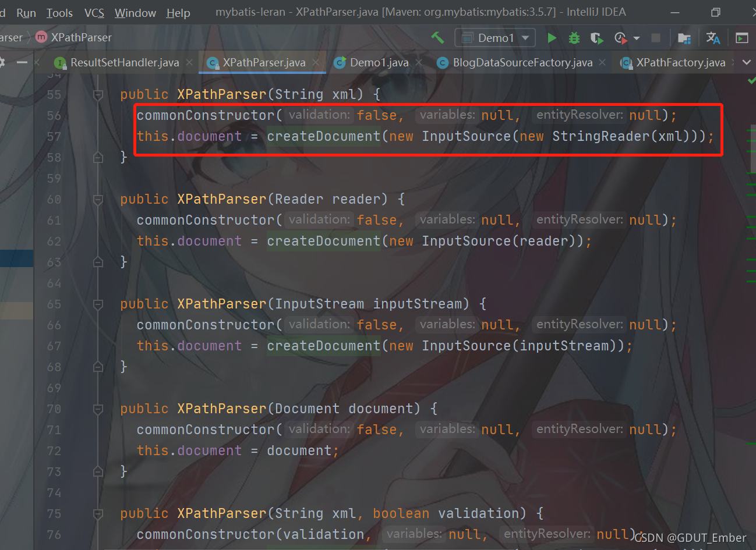Open the Demo1 run configuration dropdown
756x550 pixels.
tap(495, 38)
